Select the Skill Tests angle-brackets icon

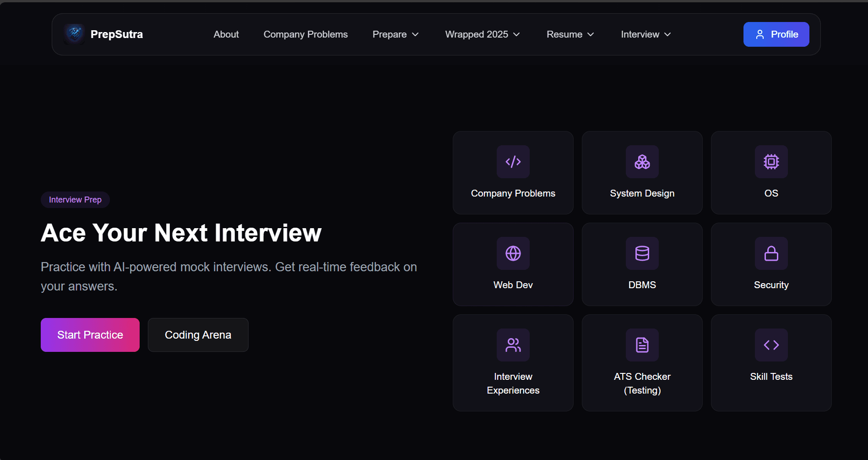tap(771, 345)
